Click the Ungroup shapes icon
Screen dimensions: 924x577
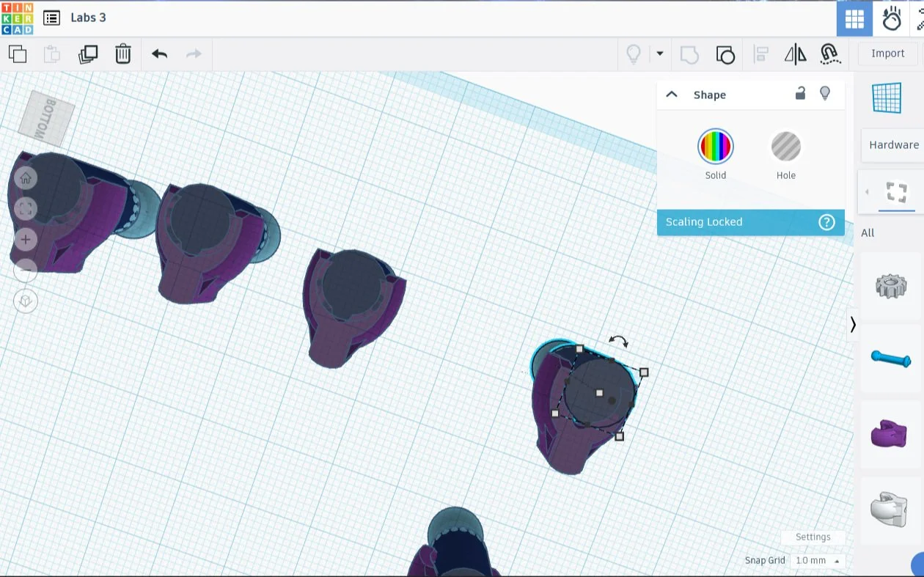tap(725, 54)
